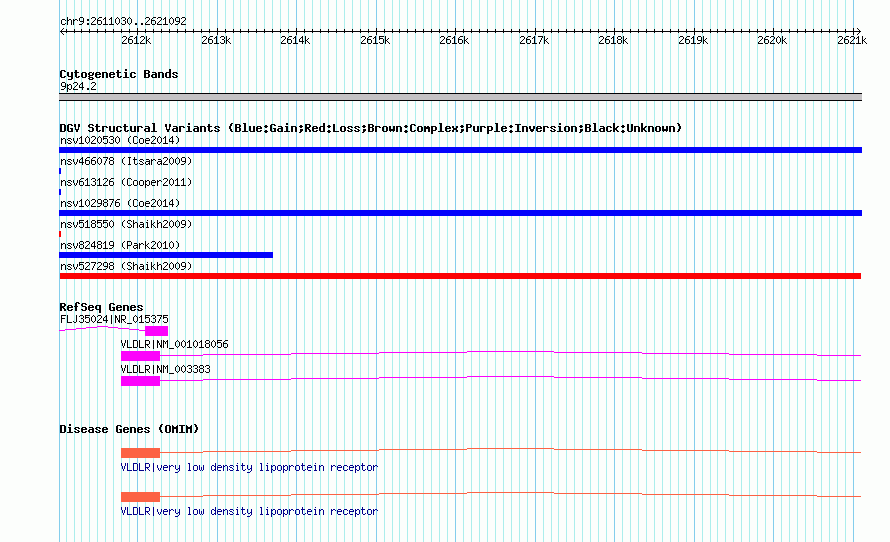Click the red loss bar of nsv527298
The image size is (890, 542).
(x=460, y=276)
